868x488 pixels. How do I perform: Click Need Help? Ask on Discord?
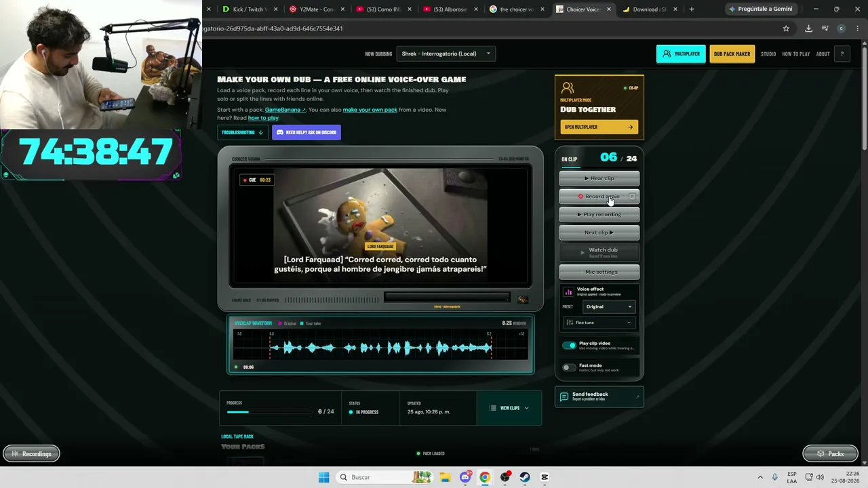coord(307,132)
